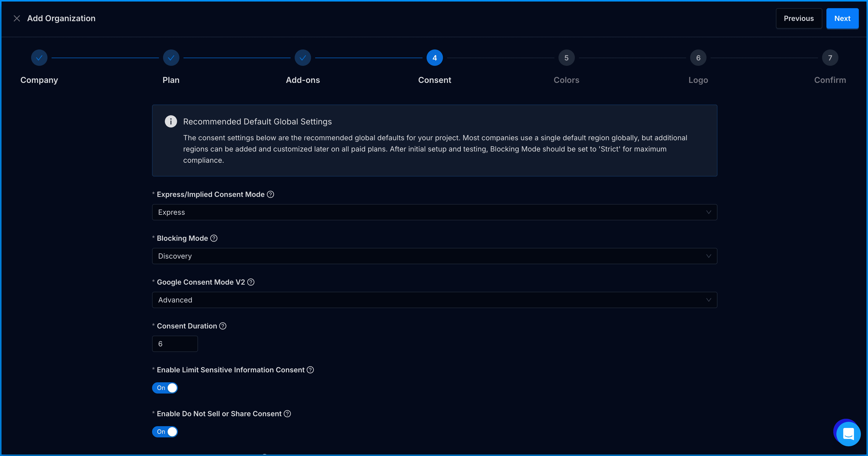Image resolution: width=868 pixels, height=456 pixels.
Task: Click the help icon beside Google Consent Mode V2
Action: pyautogui.click(x=251, y=282)
